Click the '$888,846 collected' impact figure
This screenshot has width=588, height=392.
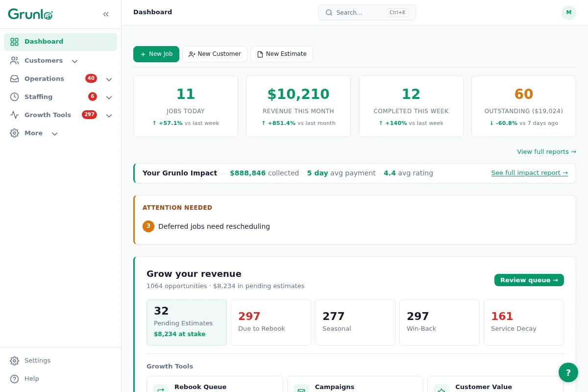point(265,173)
